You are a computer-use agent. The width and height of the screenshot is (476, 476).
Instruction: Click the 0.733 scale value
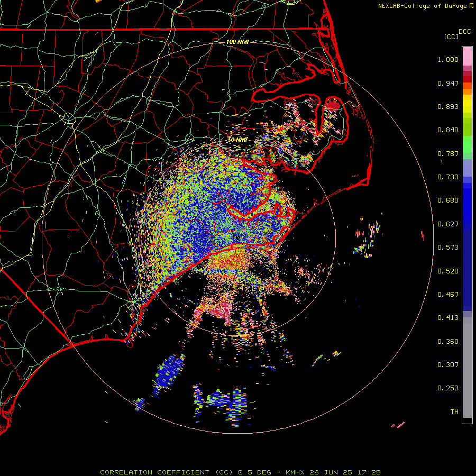[x=448, y=177]
